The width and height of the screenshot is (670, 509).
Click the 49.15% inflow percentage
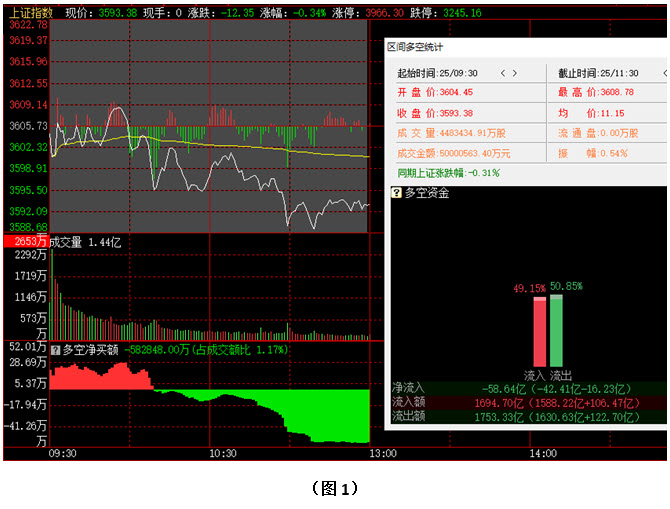click(x=530, y=288)
